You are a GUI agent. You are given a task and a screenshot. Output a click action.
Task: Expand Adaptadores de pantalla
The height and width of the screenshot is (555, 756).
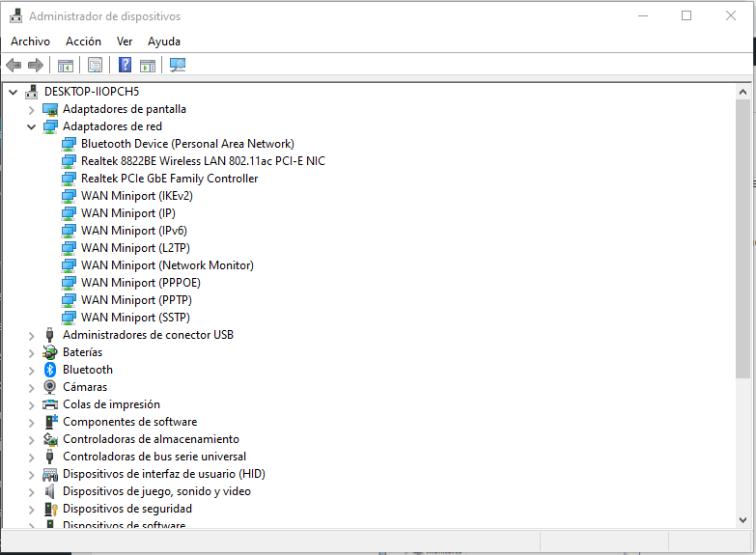(x=31, y=110)
